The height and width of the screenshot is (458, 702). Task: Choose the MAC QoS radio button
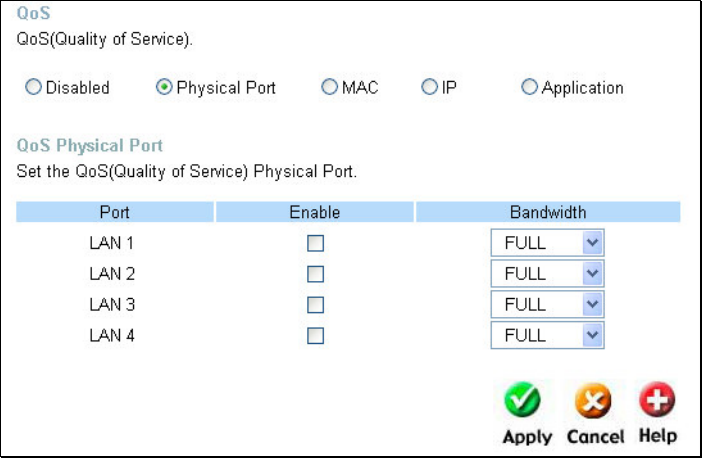coord(330,88)
